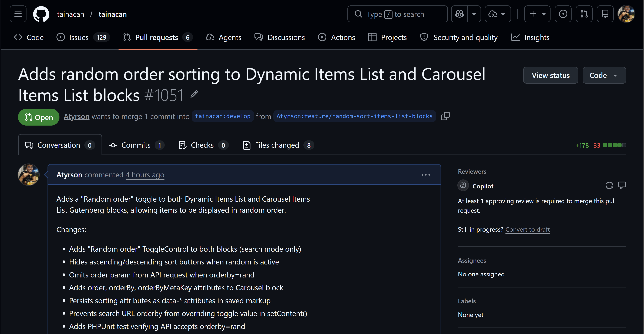Screen dimensions: 644x334
Task: Select the Conversation tab
Action: tap(60, 145)
